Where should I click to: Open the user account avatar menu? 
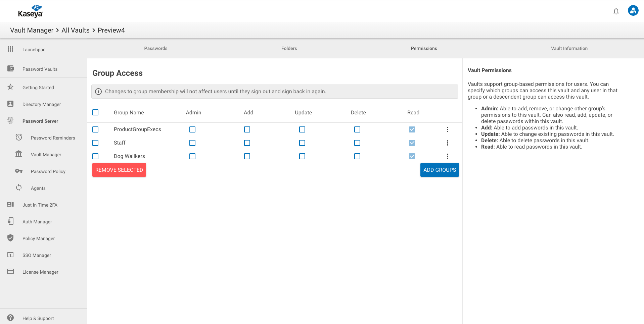coord(633,11)
